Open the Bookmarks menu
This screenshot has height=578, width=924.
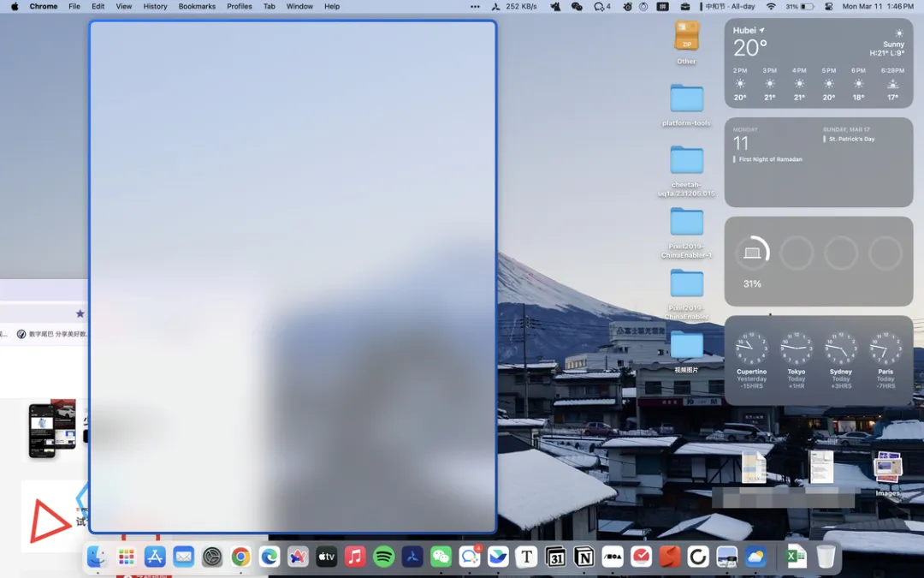click(x=197, y=7)
